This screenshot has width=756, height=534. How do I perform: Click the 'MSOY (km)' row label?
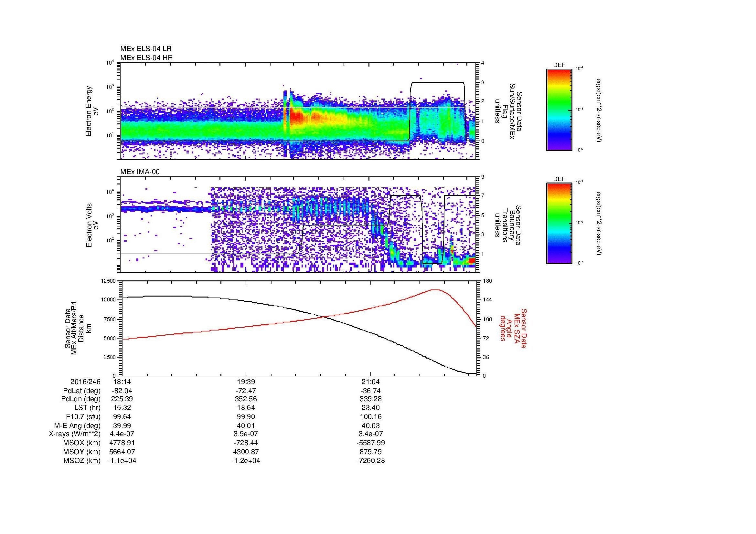pos(82,452)
